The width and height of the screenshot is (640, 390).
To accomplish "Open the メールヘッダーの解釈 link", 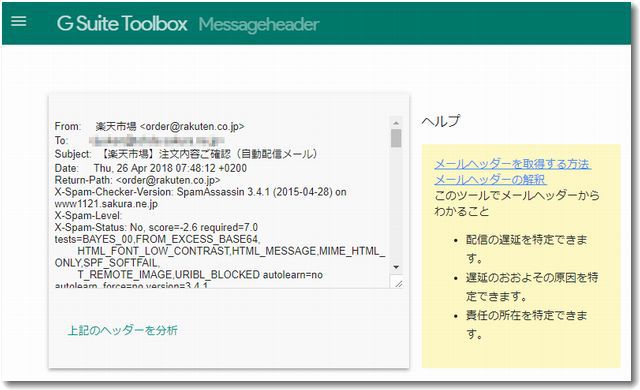I will tap(490, 179).
